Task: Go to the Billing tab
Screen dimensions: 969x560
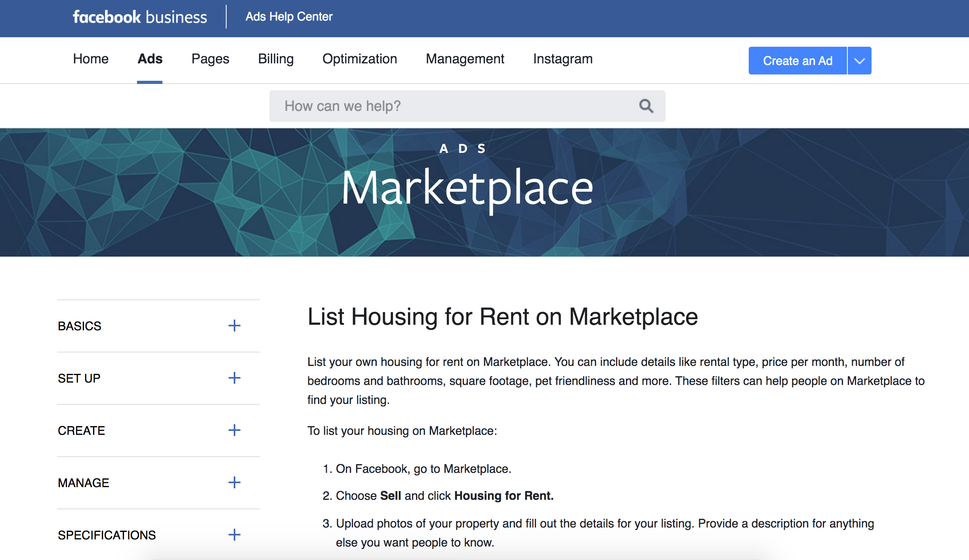Action: pos(276,59)
